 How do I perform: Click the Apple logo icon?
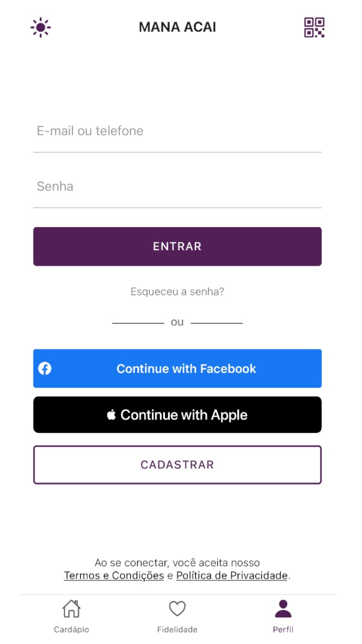(111, 414)
